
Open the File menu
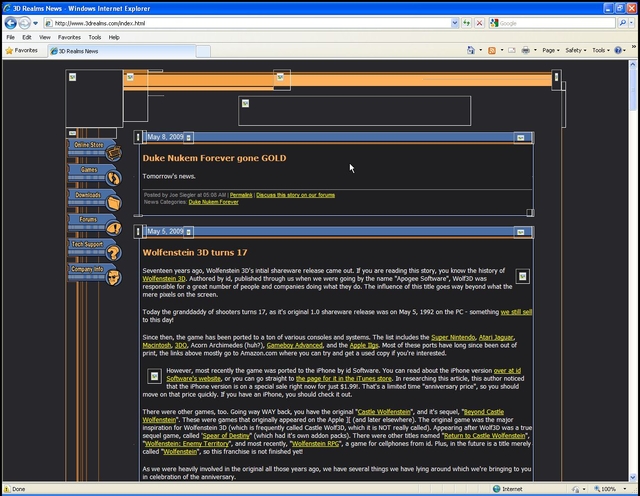tap(10, 37)
